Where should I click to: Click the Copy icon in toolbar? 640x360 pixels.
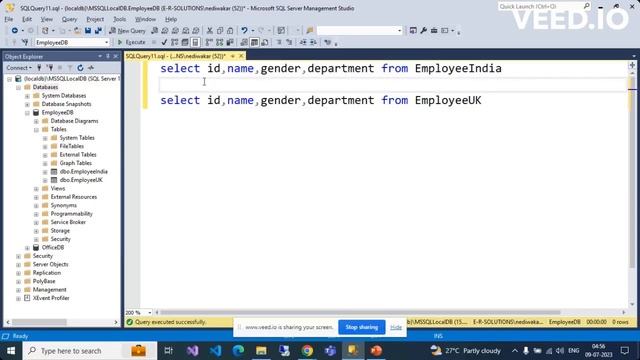click(x=220, y=31)
